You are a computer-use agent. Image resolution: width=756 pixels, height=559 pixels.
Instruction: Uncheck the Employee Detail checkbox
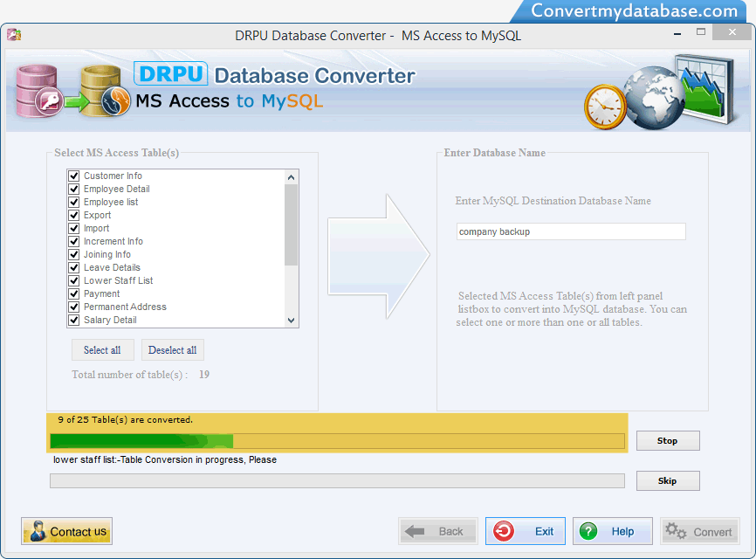click(x=74, y=189)
